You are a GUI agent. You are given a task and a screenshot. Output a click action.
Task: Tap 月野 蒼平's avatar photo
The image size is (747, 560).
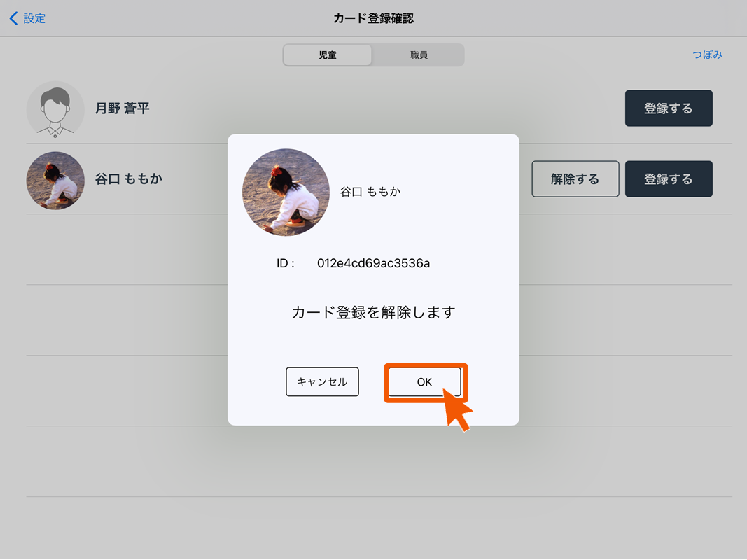55,108
